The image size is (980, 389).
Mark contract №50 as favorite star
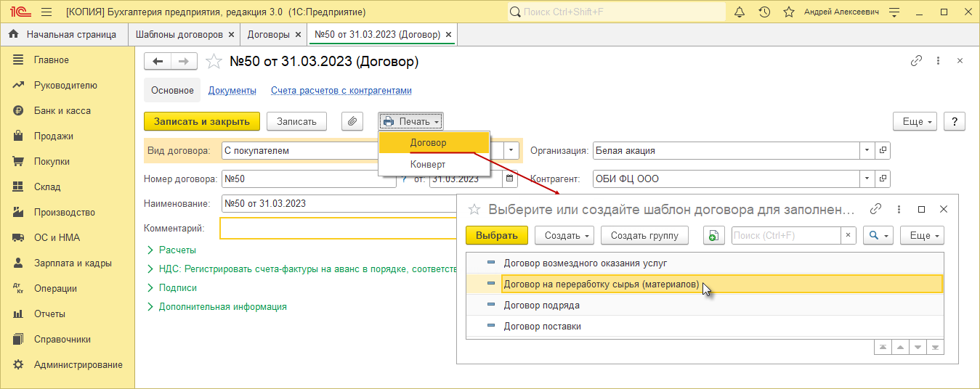pos(214,62)
